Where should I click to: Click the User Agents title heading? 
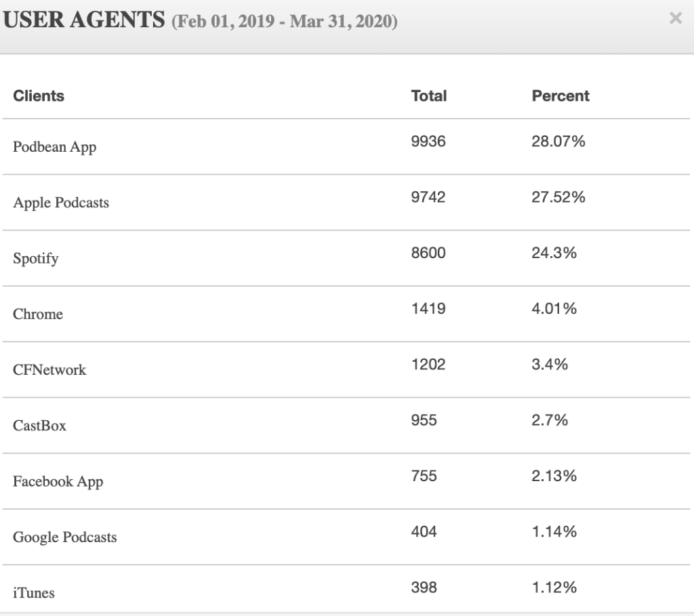pos(85,20)
